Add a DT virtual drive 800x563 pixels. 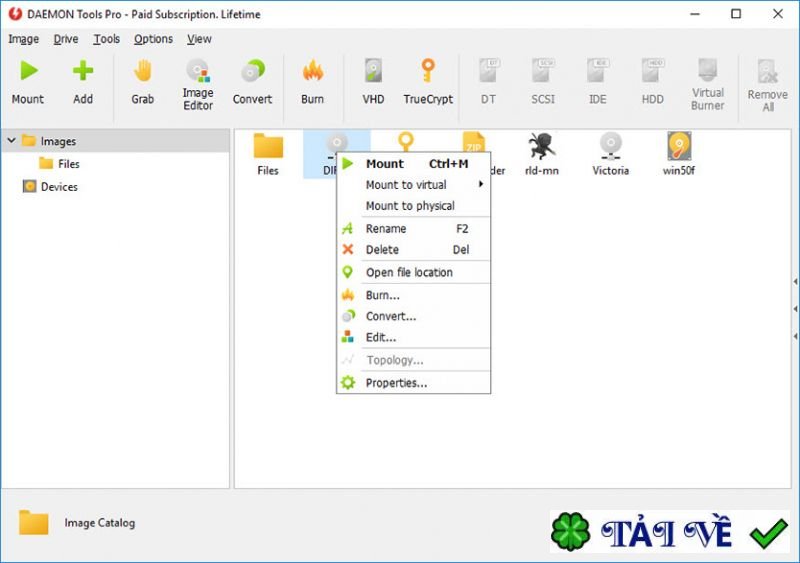click(x=488, y=83)
